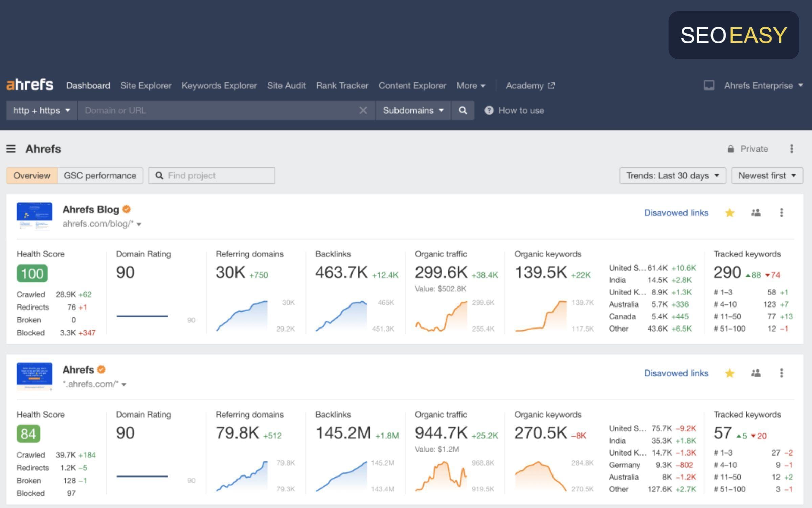Image resolution: width=812 pixels, height=508 pixels.
Task: Open sharing users for *.ahrefs.com project
Action: coord(756,373)
